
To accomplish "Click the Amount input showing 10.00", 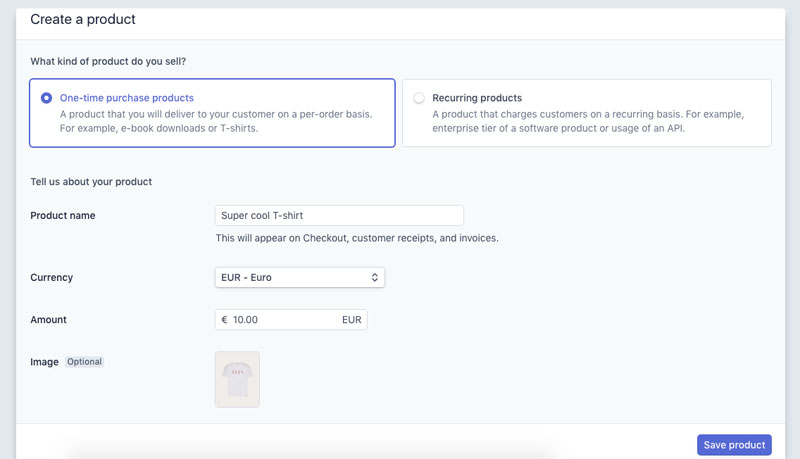I will pyautogui.click(x=291, y=320).
